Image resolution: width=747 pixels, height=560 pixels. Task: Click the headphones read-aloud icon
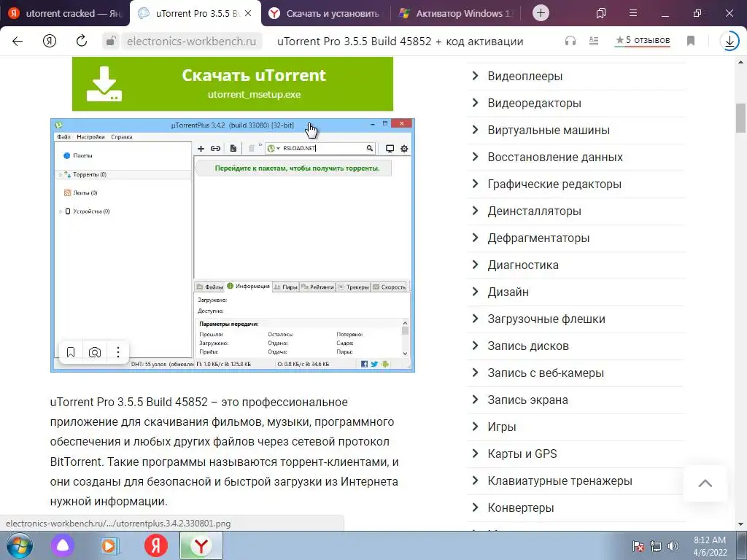570,41
